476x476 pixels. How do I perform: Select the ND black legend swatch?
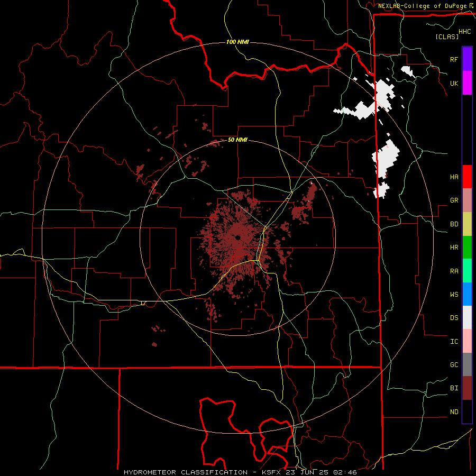pyautogui.click(x=467, y=411)
